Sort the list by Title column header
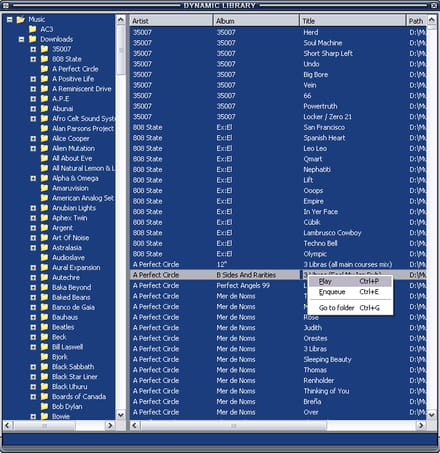This screenshot has width=440, height=453. coord(353,21)
